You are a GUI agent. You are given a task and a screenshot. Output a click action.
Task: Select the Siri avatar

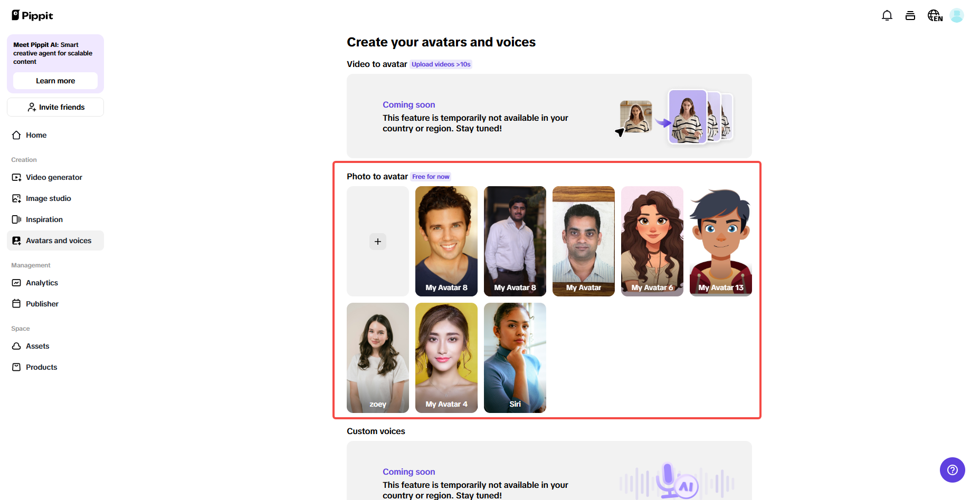pyautogui.click(x=515, y=358)
